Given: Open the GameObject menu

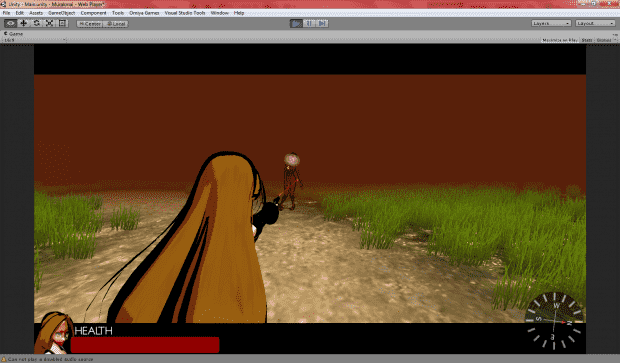Looking at the screenshot, I should (61, 13).
